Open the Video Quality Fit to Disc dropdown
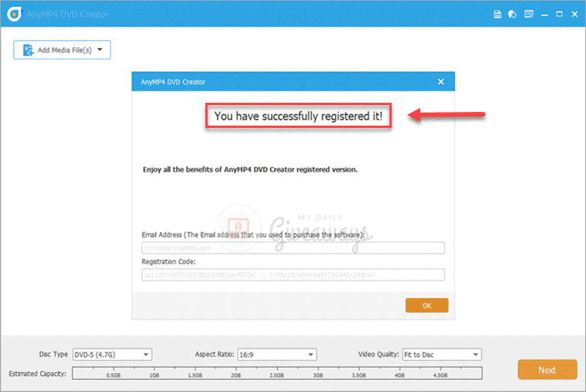 click(x=441, y=355)
